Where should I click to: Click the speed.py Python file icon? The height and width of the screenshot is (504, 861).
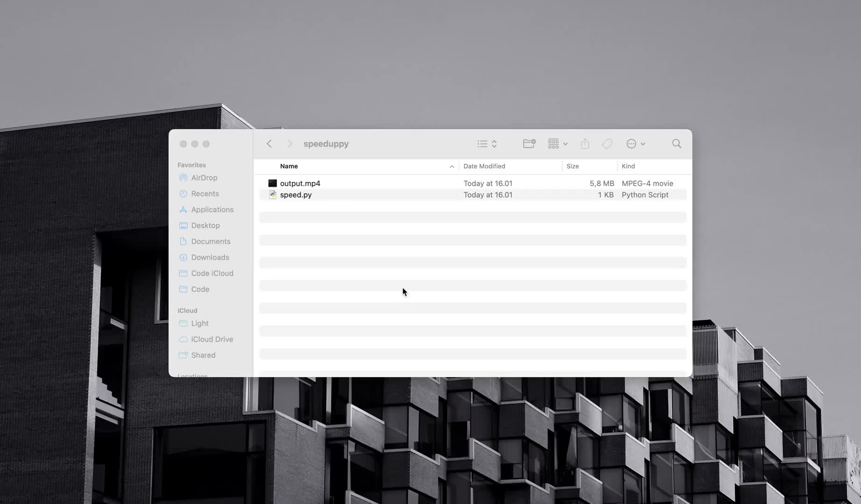(273, 195)
